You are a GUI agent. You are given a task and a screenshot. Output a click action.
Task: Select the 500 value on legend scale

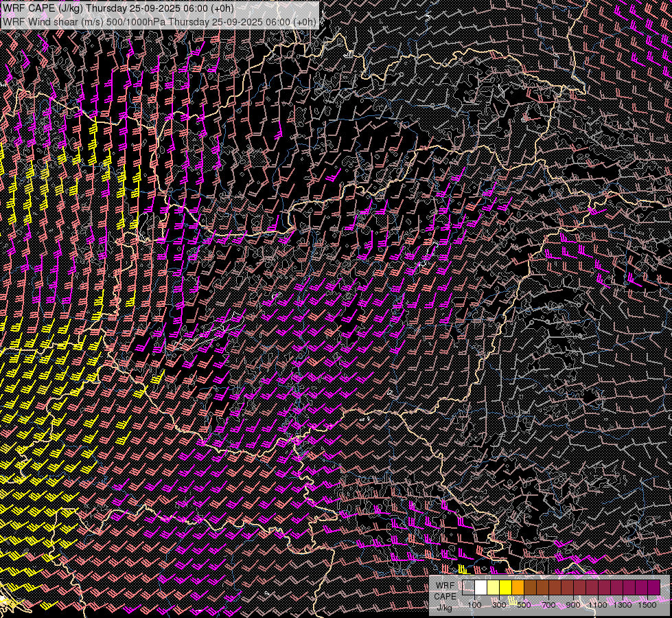click(524, 605)
